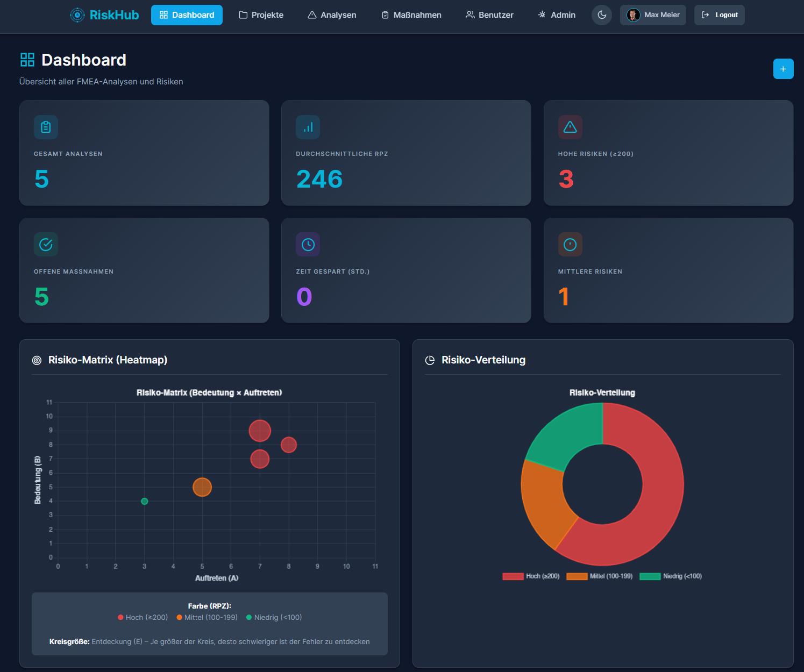Viewport: 804px width, 672px height.
Task: Toggle dark mode with the moon icon
Action: (602, 15)
